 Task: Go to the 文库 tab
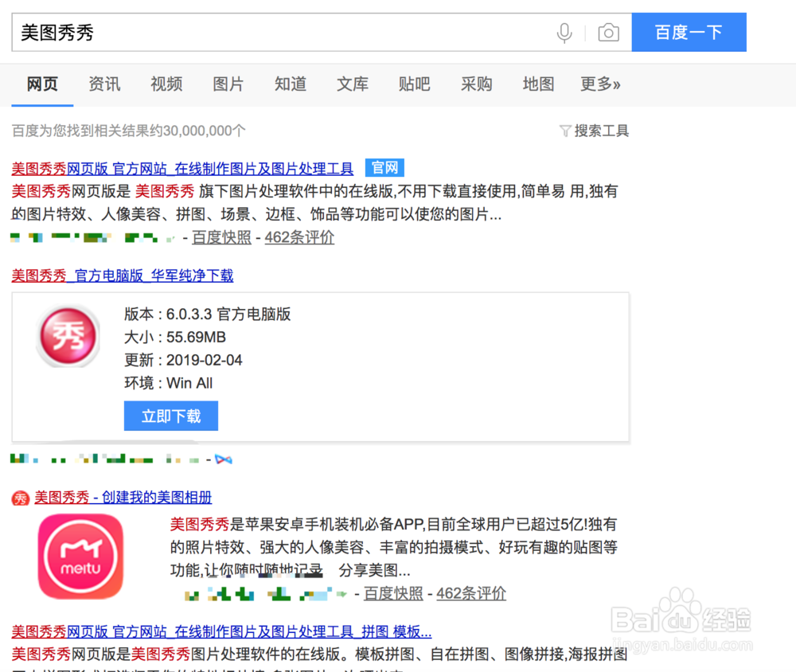[x=353, y=84]
